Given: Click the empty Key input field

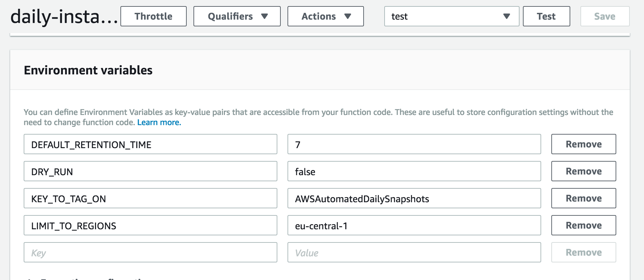Looking at the screenshot, I should coord(150,253).
